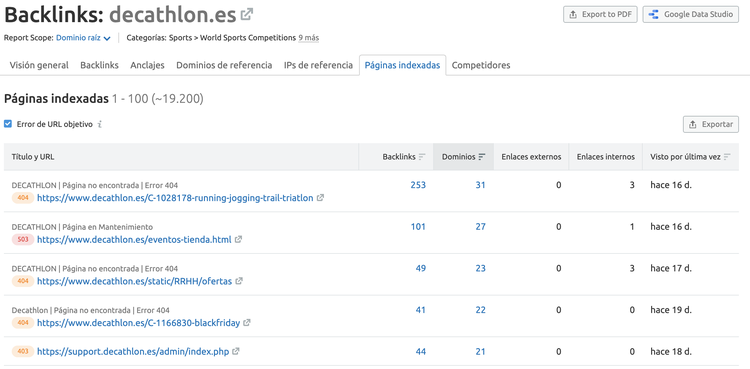Open the Report Scope Dominio raíz dropdown

83,38
